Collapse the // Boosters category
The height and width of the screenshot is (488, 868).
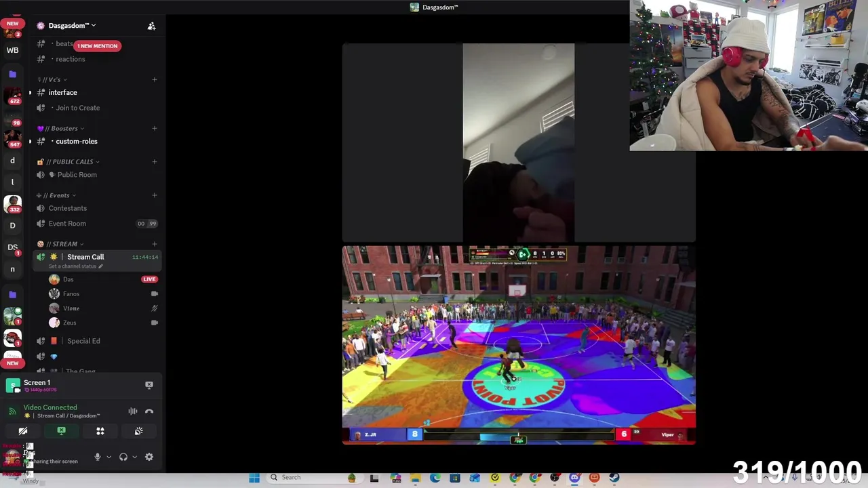(61, 128)
